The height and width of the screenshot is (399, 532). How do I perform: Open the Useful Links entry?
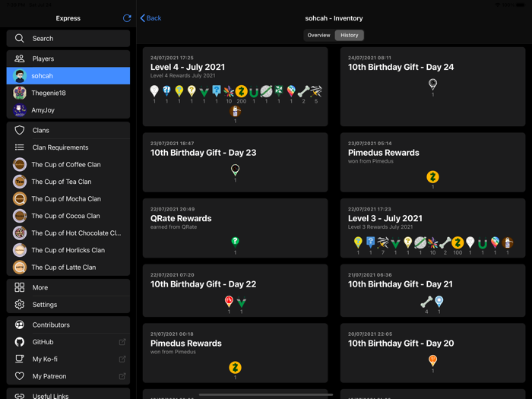tap(50, 395)
